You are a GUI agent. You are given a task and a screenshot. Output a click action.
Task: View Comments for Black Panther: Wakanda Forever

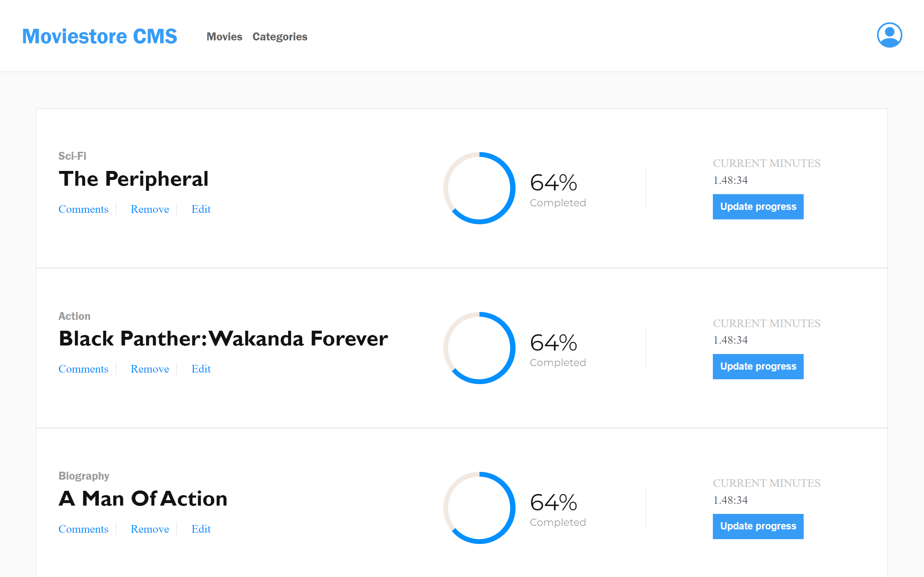pos(83,369)
